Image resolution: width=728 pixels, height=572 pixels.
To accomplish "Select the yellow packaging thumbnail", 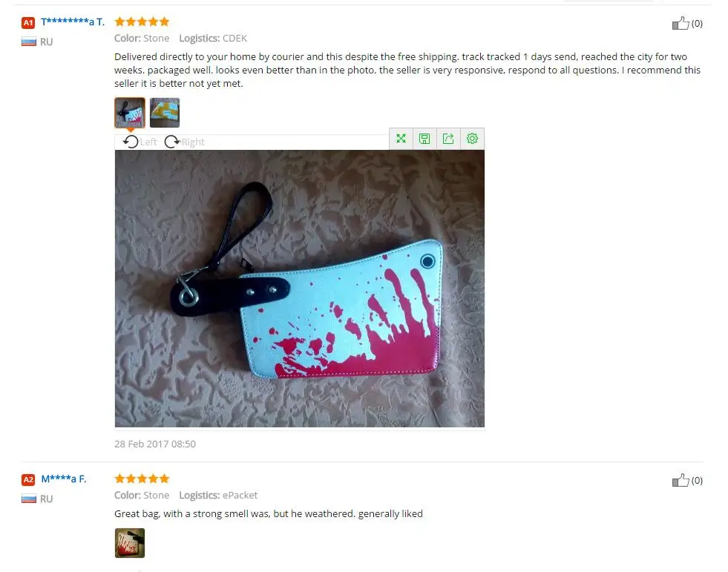I will (165, 112).
